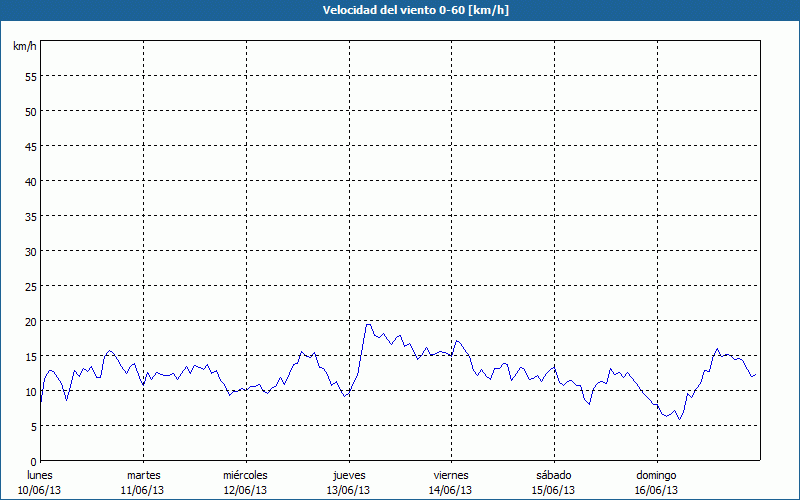The height and width of the screenshot is (500, 800).
Task: Select the date label 16/06/13
Action: click(657, 490)
